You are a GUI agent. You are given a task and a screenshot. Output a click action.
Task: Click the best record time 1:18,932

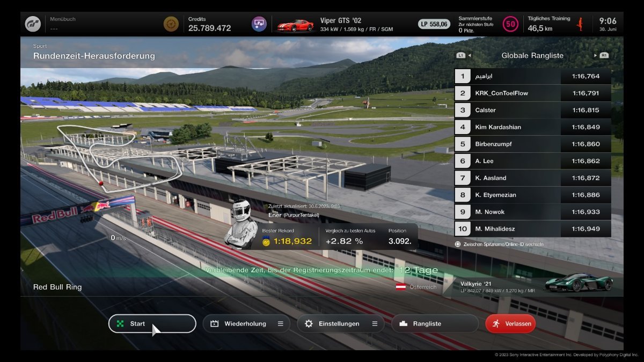point(292,241)
